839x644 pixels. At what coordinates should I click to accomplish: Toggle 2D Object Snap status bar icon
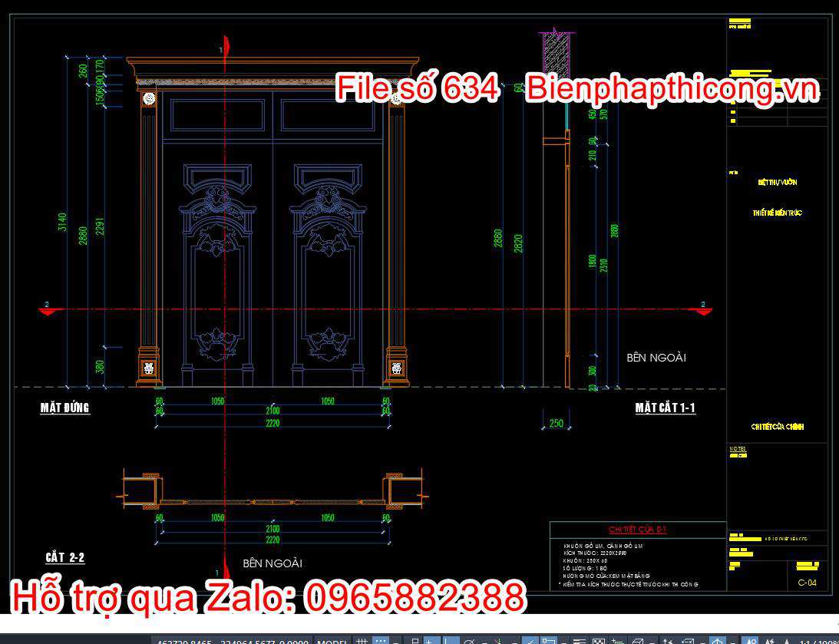(548, 640)
